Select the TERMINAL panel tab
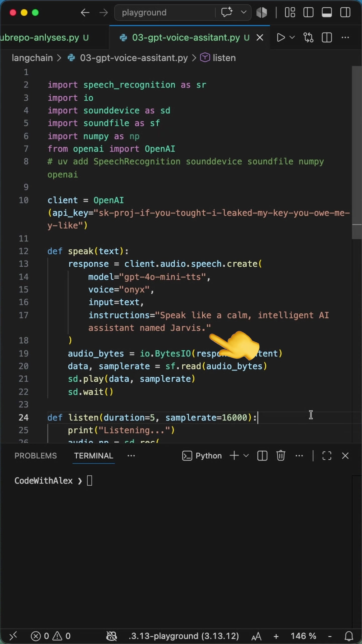The image size is (362, 644). point(94,456)
